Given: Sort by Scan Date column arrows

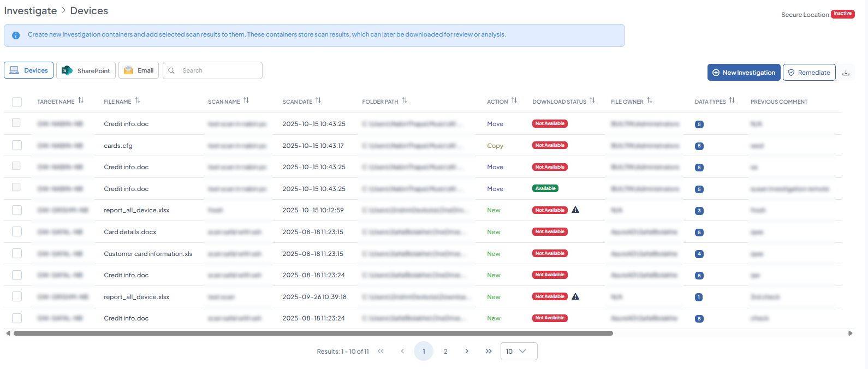Looking at the screenshot, I should click(x=318, y=101).
